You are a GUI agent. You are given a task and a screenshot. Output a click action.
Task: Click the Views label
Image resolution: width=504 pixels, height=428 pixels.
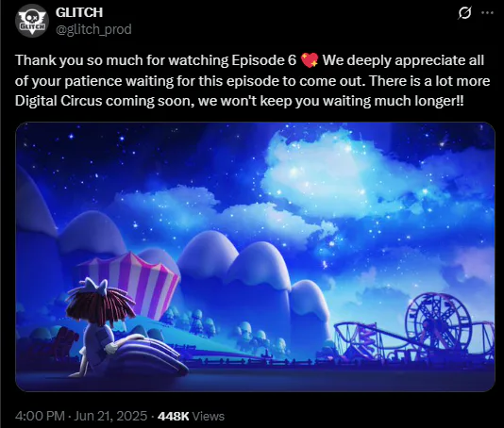[x=208, y=417]
